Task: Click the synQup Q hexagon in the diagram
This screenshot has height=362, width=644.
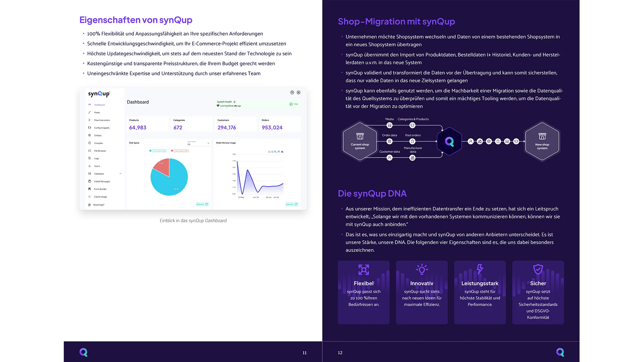Action: point(449,141)
